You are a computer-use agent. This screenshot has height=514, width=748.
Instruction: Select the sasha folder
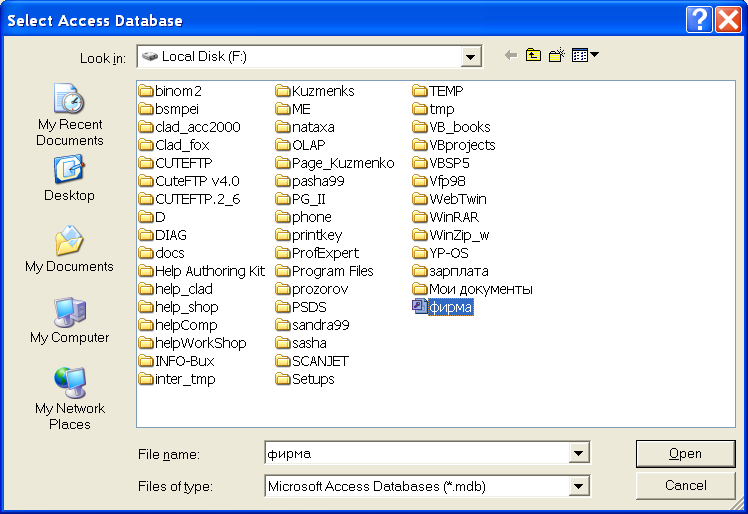pyautogui.click(x=301, y=343)
